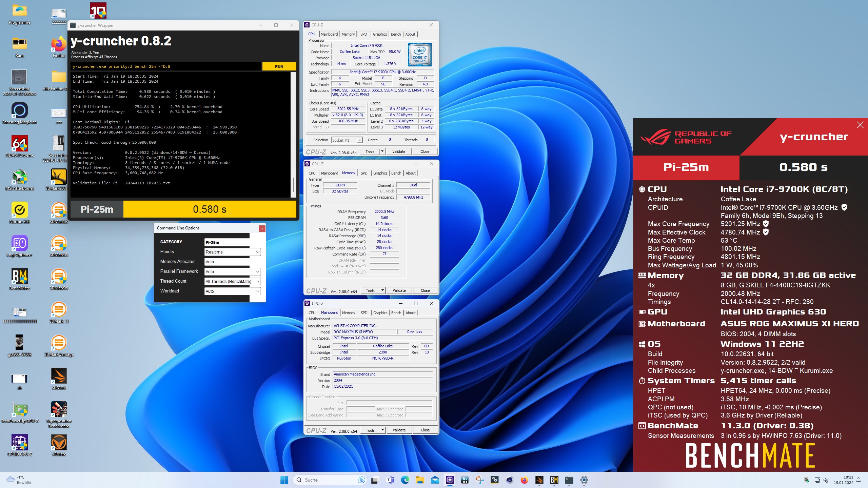Expand the Parallel Framework dropdown
Viewport: 868px width, 488px height.
point(258,271)
